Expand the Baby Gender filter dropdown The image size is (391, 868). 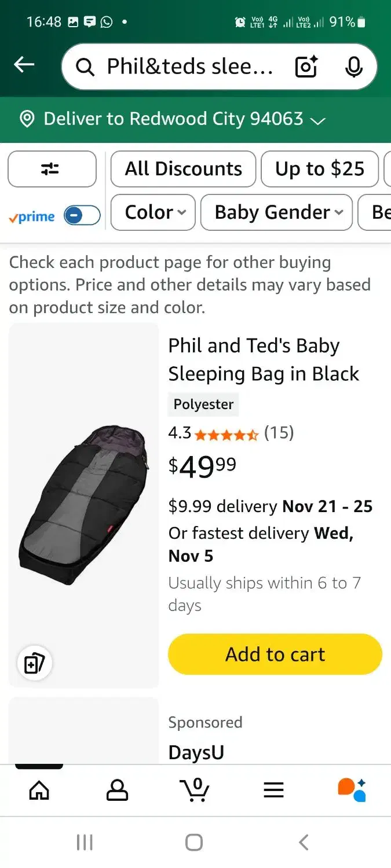(x=276, y=212)
